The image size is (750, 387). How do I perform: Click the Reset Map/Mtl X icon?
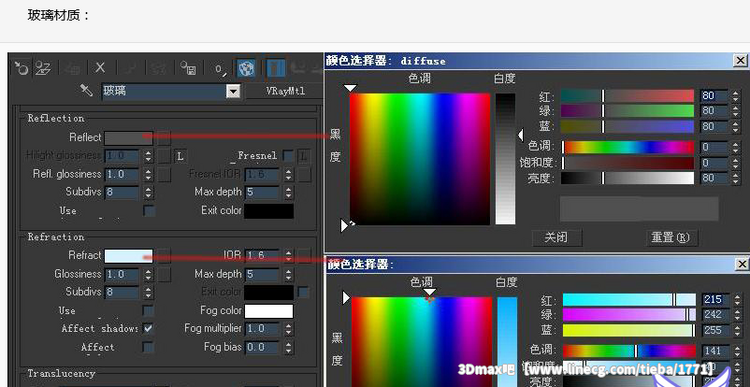(x=100, y=68)
